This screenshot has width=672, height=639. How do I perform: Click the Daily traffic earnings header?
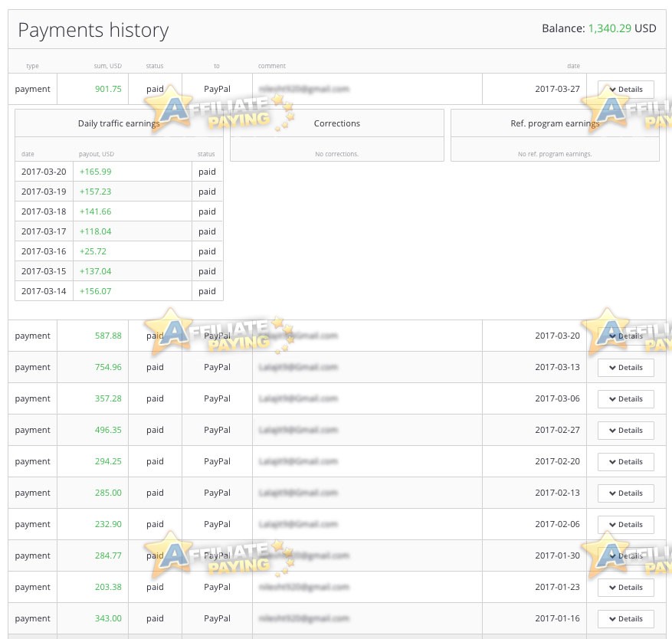119,123
